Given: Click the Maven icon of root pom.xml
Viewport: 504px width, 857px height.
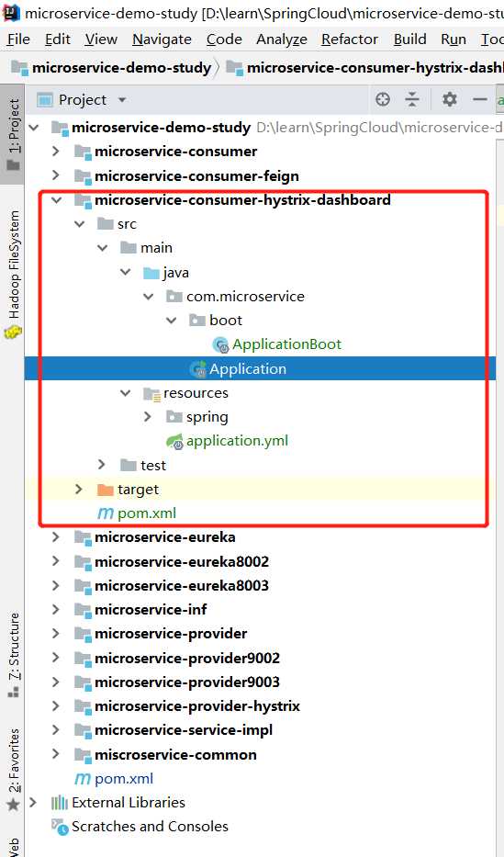Looking at the screenshot, I should tap(82, 778).
